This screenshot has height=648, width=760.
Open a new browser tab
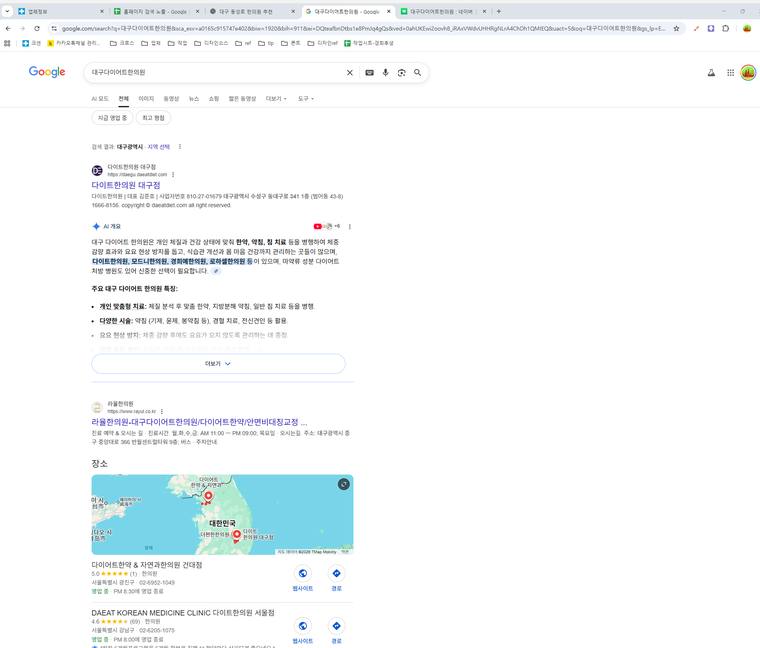(498, 11)
